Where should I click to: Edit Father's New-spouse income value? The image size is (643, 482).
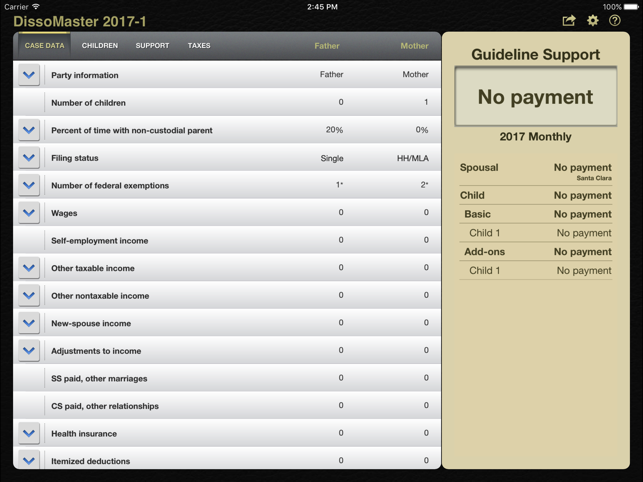[341, 323]
